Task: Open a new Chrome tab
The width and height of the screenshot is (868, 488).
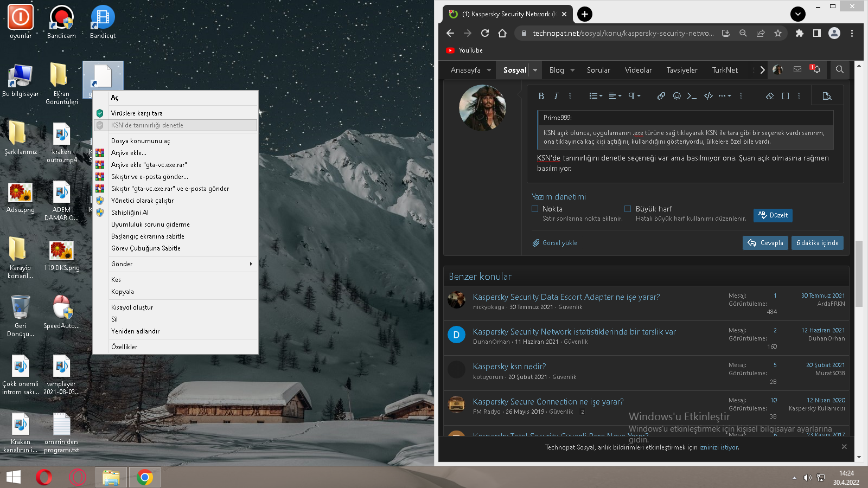Action: 585,14
